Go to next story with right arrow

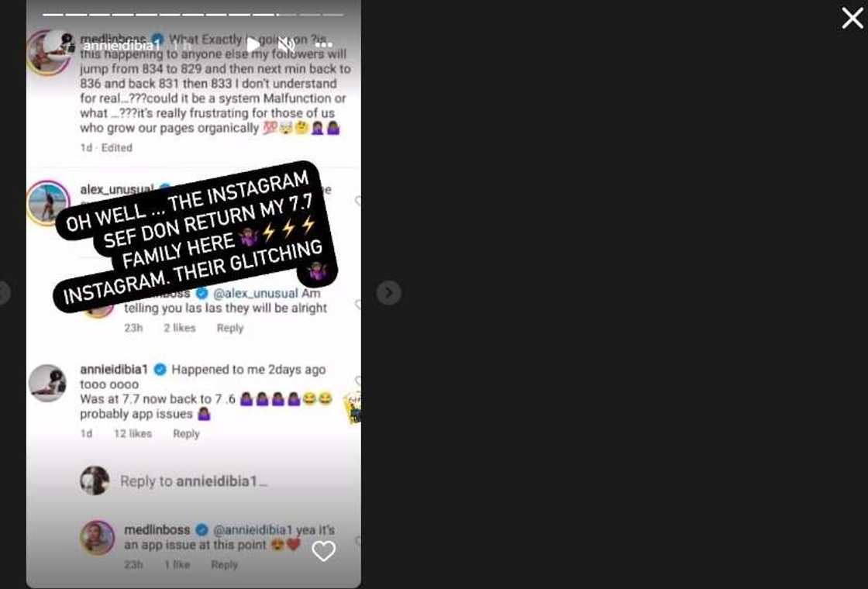coord(388,292)
